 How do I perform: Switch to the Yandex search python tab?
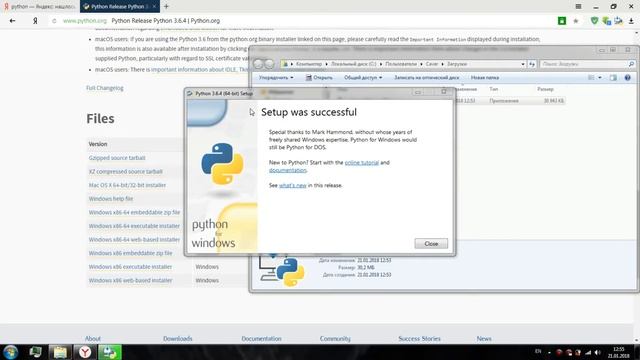click(x=40, y=7)
